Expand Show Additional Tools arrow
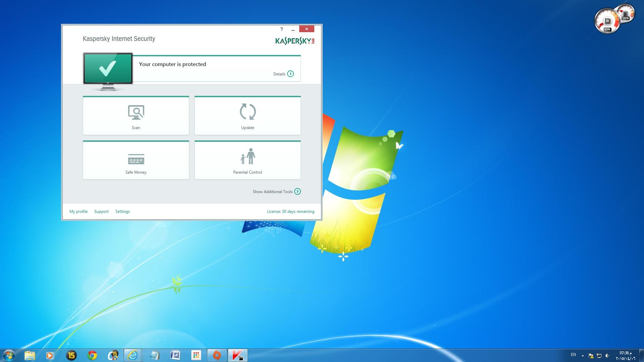 click(298, 191)
